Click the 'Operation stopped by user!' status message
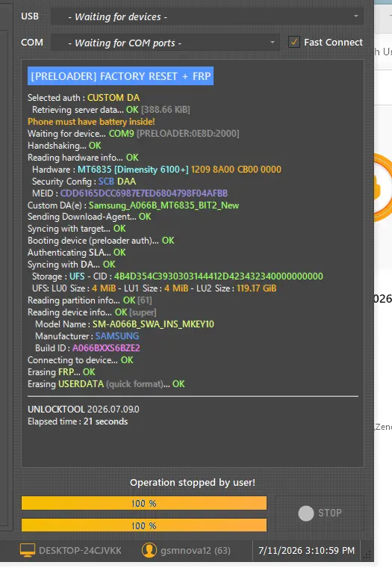 [x=193, y=483]
